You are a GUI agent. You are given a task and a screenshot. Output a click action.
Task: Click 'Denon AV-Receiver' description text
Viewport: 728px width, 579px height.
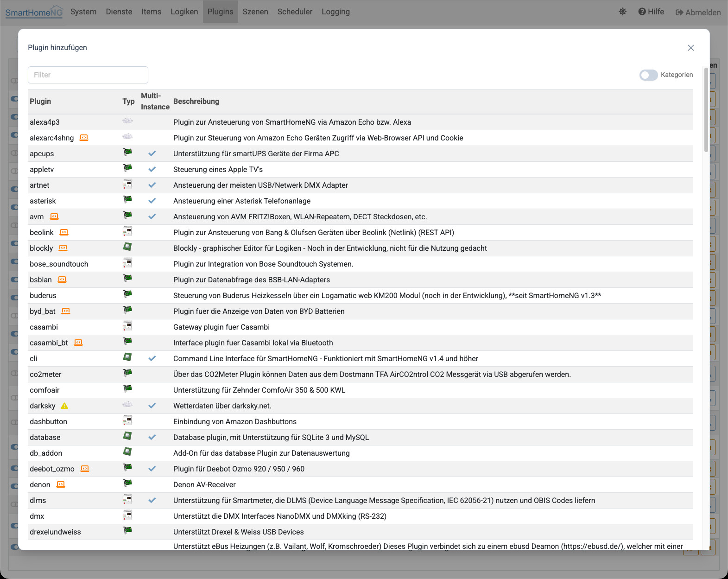pos(204,485)
